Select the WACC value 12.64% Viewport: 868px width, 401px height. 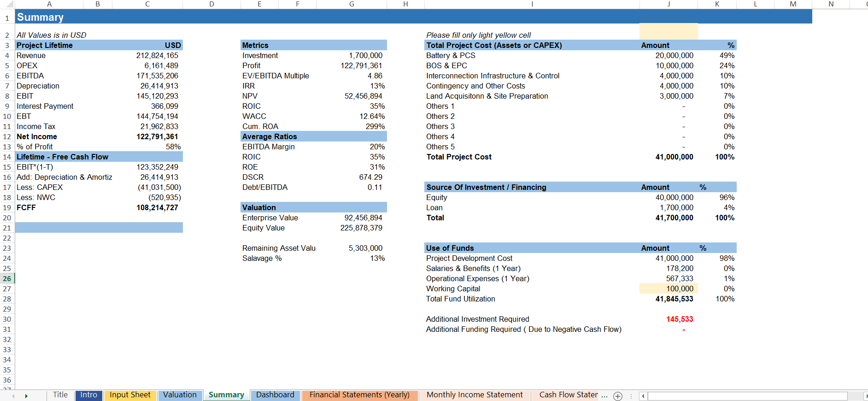click(372, 116)
